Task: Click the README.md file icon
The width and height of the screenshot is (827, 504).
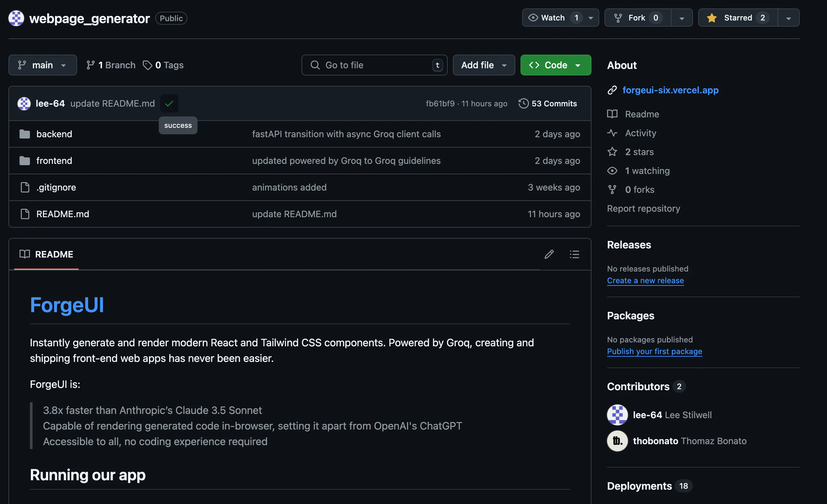Action: [25, 214]
